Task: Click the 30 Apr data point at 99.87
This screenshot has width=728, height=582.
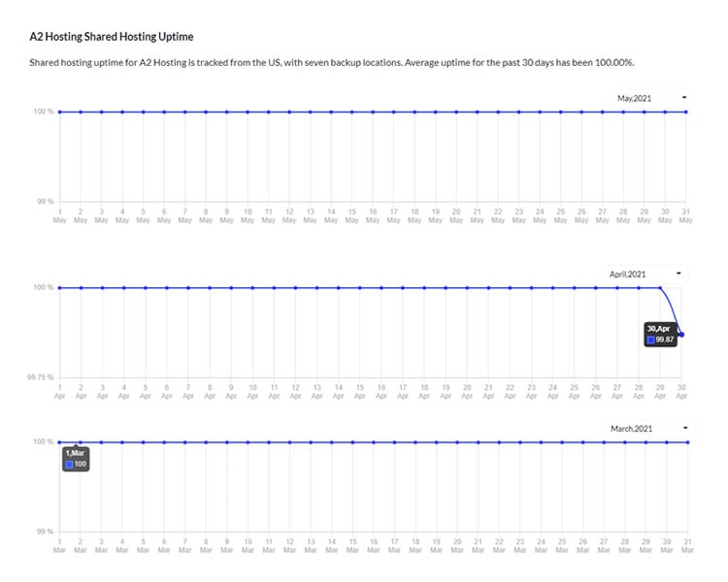Action: tap(681, 334)
